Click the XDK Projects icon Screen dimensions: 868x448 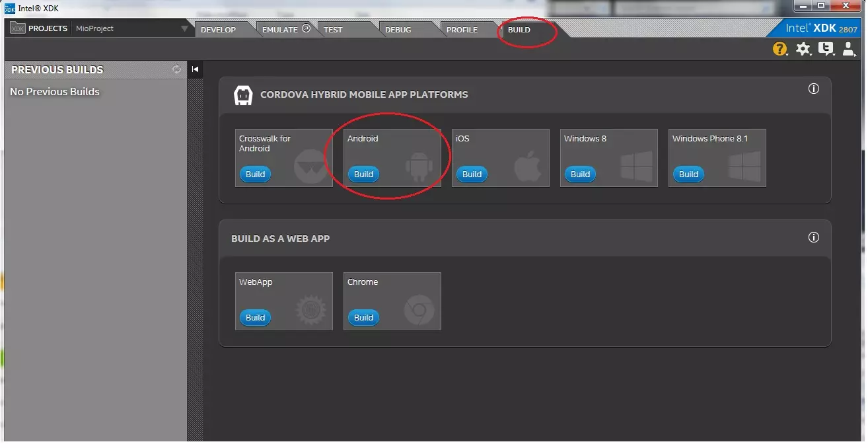coord(18,28)
